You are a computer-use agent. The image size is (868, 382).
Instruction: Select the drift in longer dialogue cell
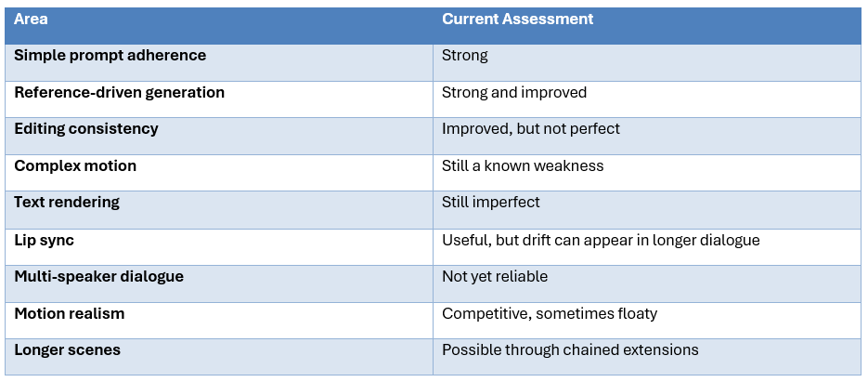(x=647, y=247)
